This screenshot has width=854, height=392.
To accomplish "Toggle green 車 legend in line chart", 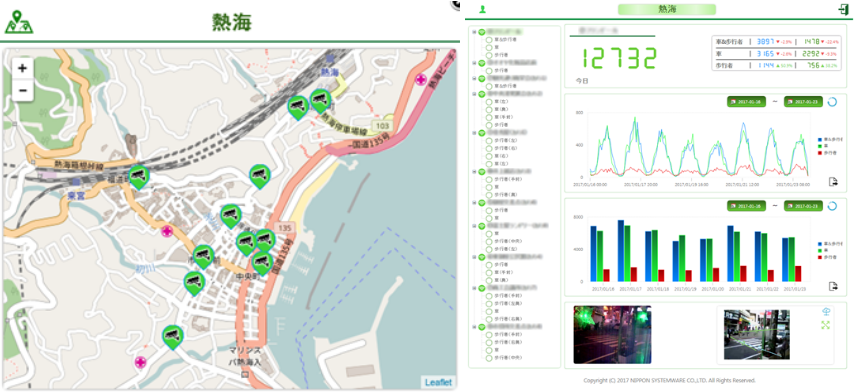I will click(824, 146).
